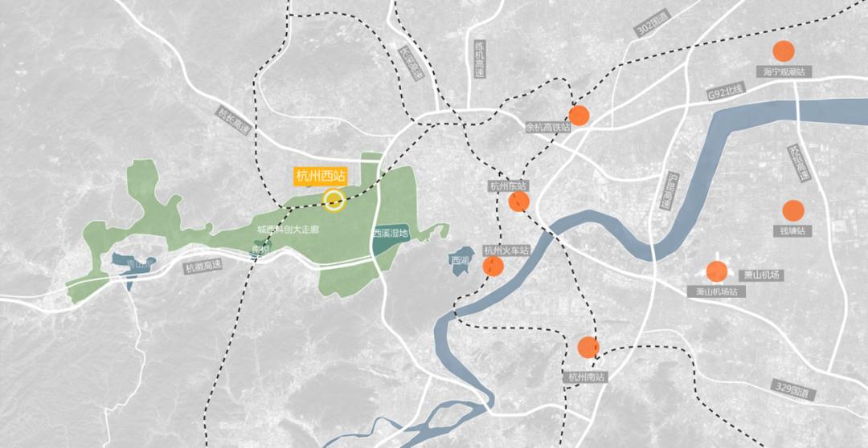Select the 杭徽高速 road label
The width and height of the screenshot is (868, 448).
click(x=203, y=266)
